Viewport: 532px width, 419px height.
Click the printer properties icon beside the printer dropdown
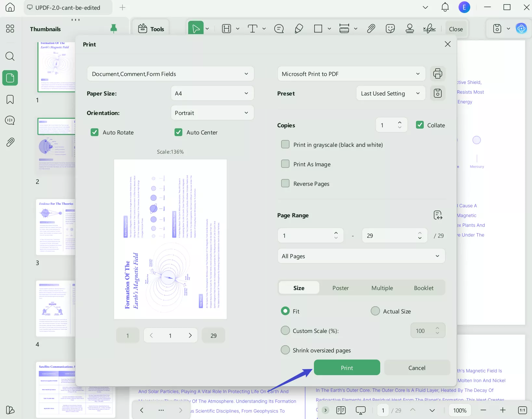tap(438, 74)
